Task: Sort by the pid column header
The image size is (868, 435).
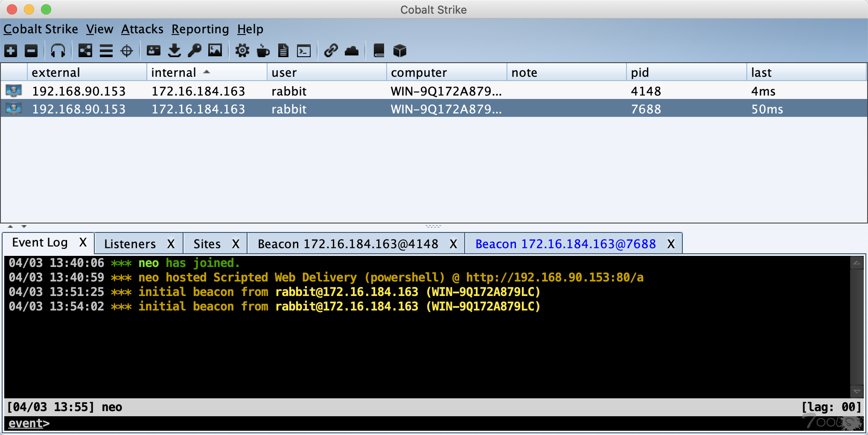Action: point(687,72)
